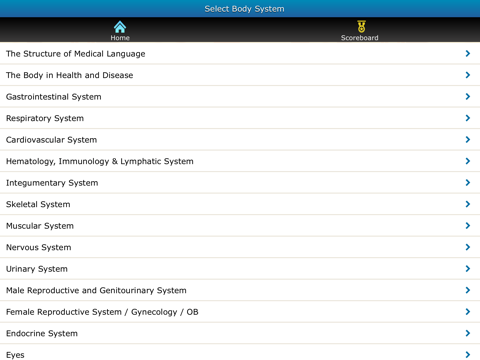The width and height of the screenshot is (480, 360).
Task: Click the Urinary System arrow
Action: (468, 269)
